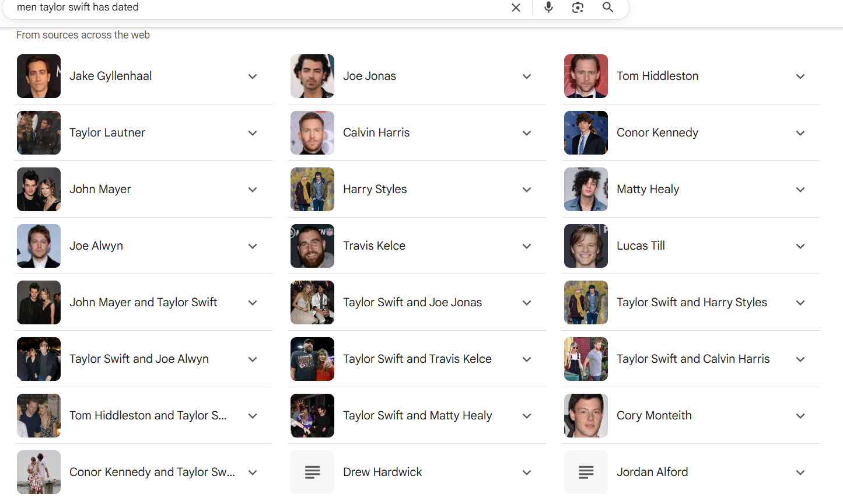Select the 'Travis Kelce' name text

[x=374, y=246]
